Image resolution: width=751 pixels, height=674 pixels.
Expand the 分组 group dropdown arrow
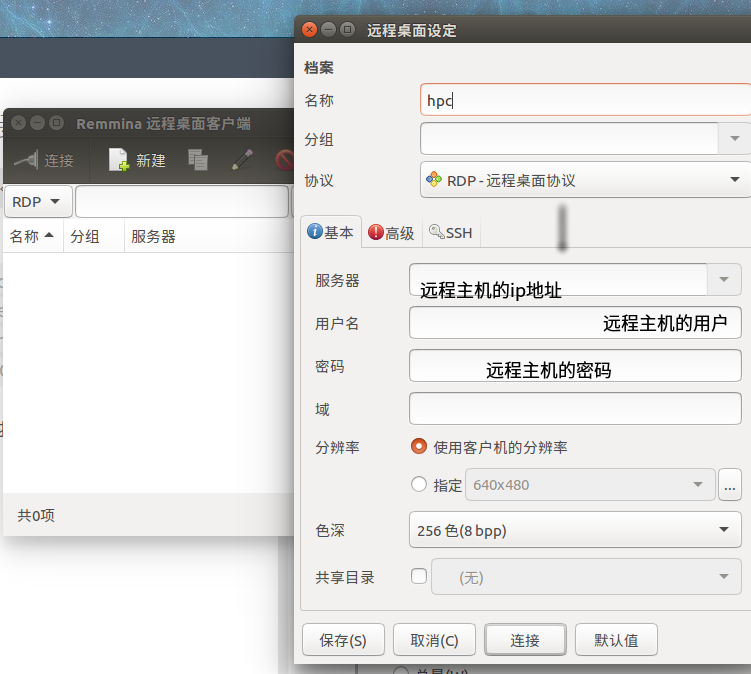coord(735,138)
